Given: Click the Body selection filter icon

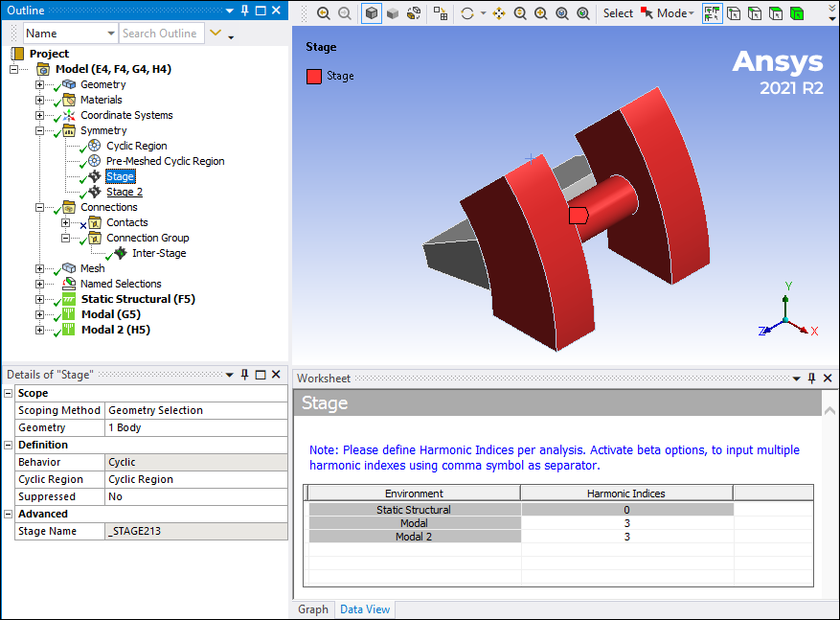Looking at the screenshot, I should 797,13.
